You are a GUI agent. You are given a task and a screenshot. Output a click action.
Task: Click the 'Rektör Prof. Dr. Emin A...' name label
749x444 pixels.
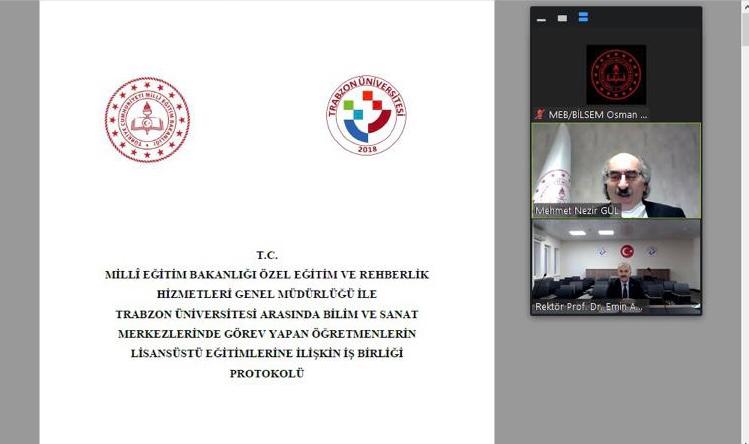tap(588, 307)
